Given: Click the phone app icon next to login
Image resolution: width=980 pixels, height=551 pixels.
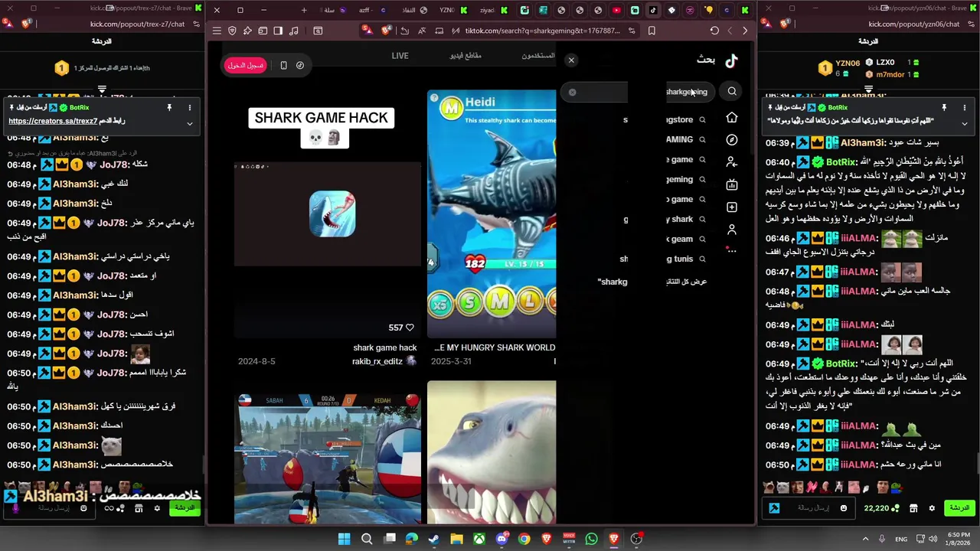Looking at the screenshot, I should [283, 66].
